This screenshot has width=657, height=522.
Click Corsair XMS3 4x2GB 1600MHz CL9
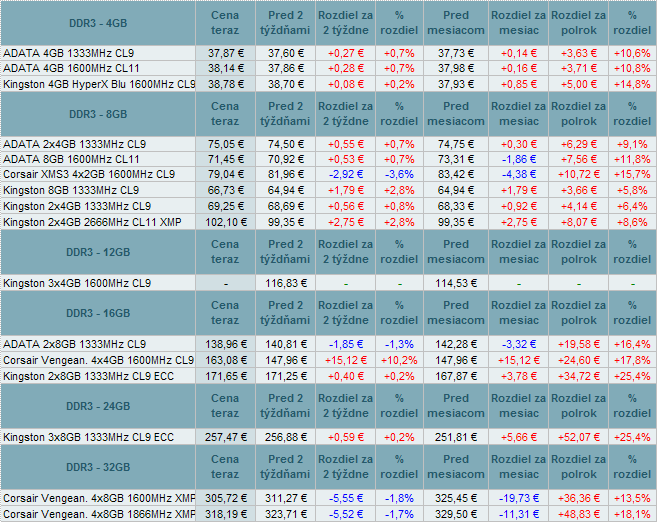coord(89,175)
